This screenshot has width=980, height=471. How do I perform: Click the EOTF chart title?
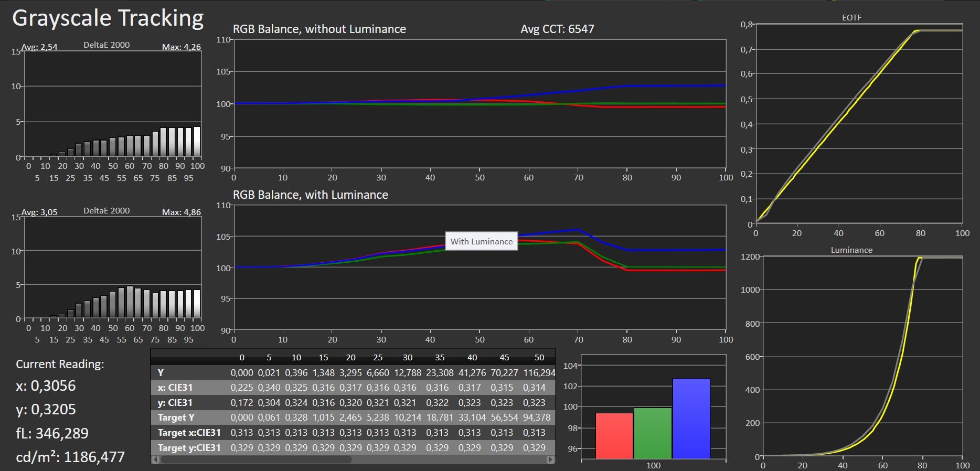tap(851, 17)
